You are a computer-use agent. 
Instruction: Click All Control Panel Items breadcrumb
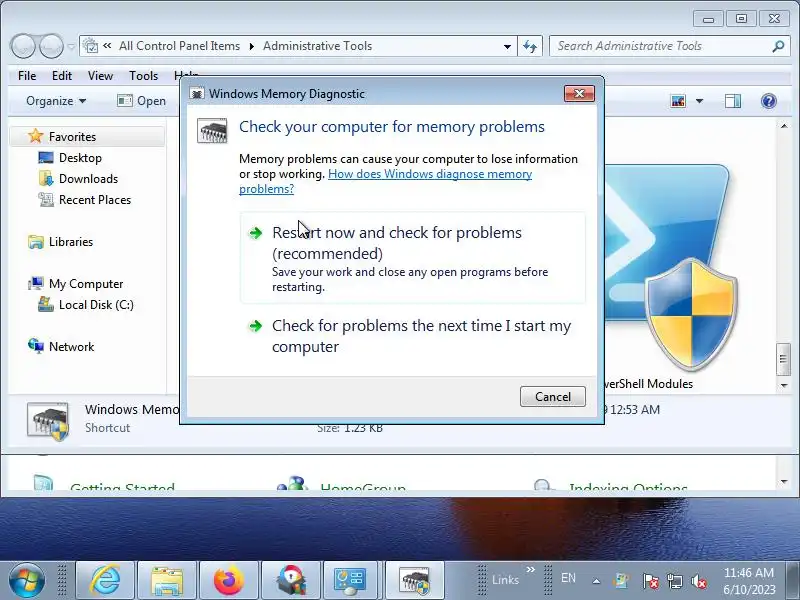[x=180, y=46]
